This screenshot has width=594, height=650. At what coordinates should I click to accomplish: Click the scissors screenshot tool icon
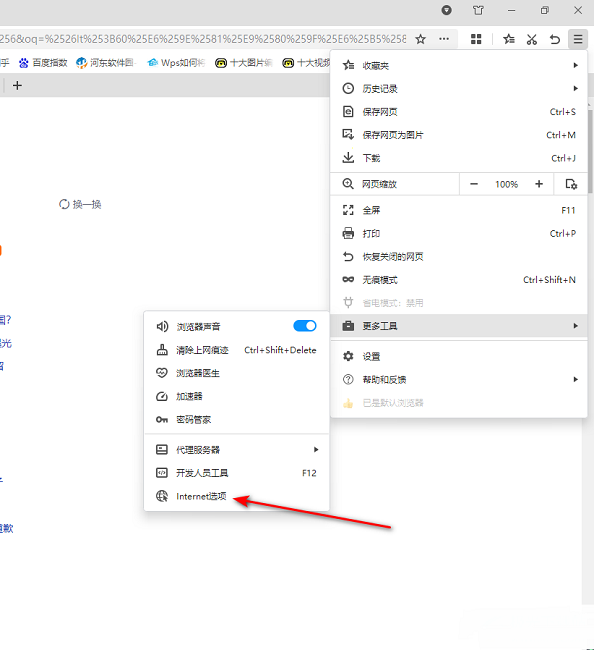tap(532, 39)
